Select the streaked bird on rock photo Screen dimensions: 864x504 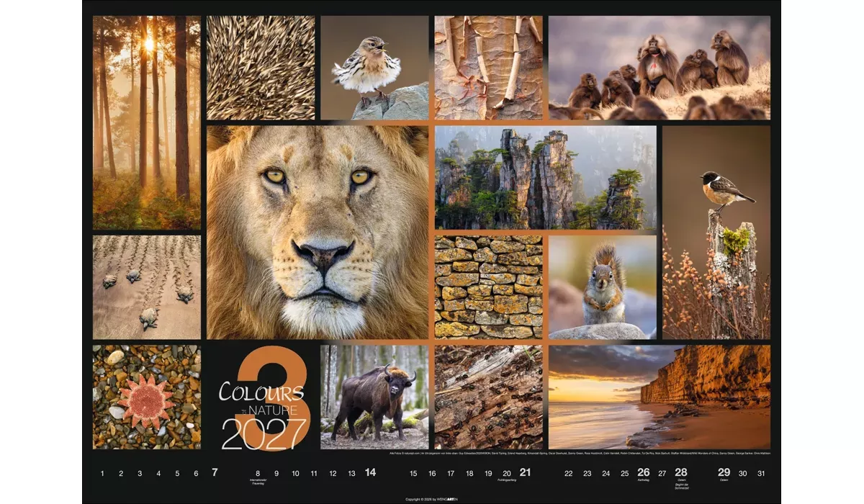[374, 68]
